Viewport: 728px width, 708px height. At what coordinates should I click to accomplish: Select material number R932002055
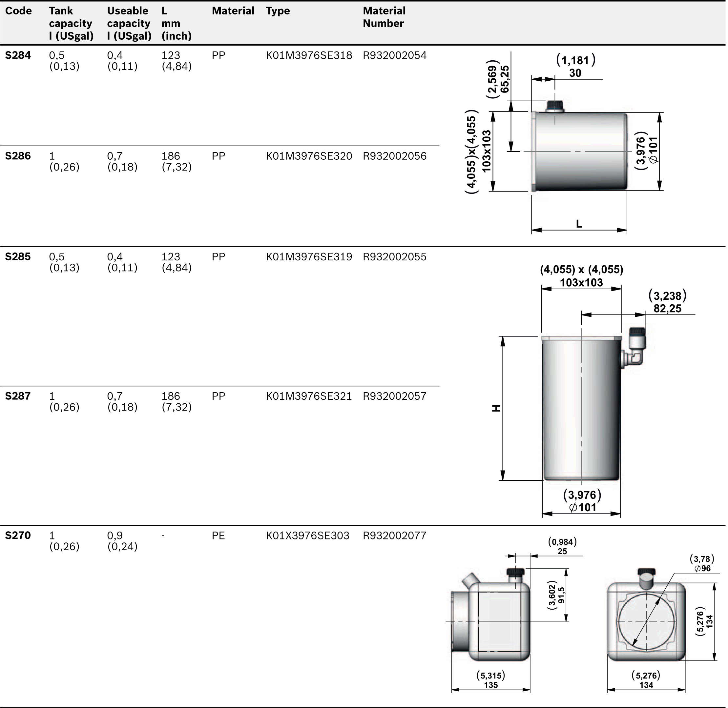(394, 257)
